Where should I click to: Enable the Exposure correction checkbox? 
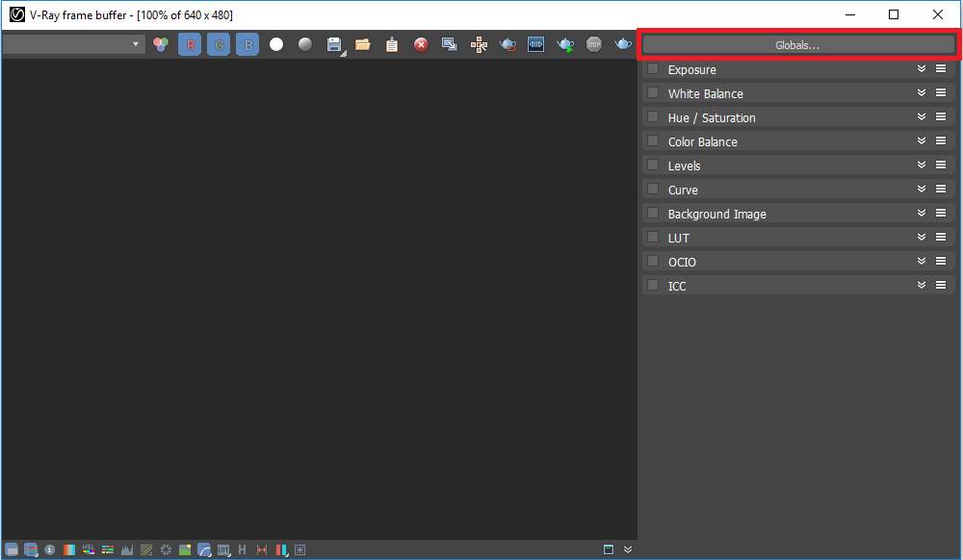(654, 68)
